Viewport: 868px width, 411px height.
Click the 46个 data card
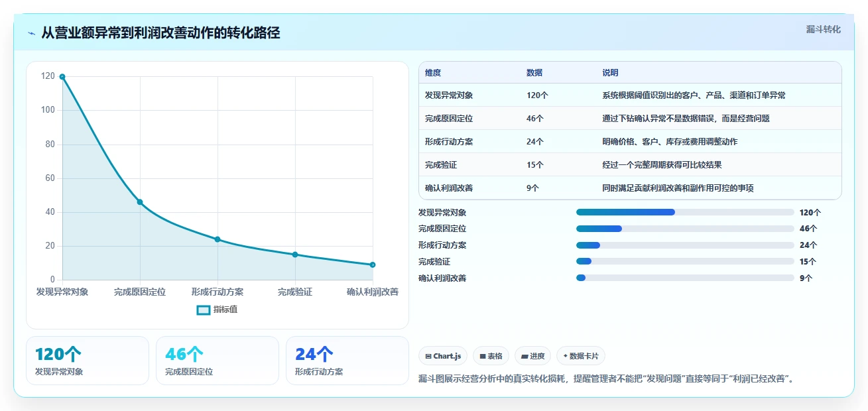(x=217, y=361)
